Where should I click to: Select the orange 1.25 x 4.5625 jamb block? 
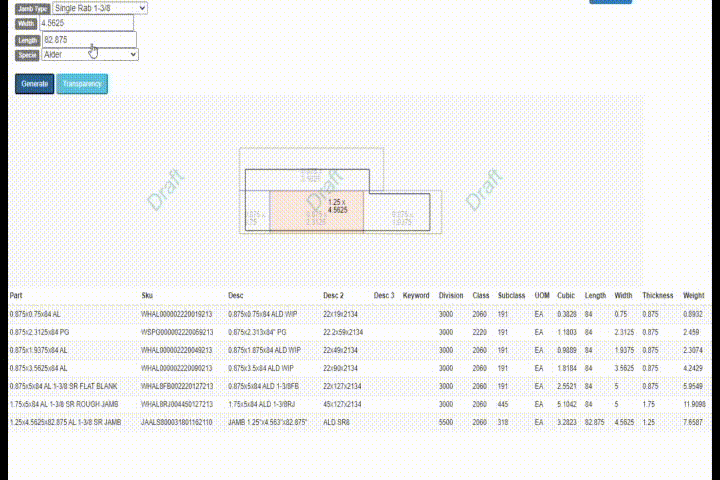pyautogui.click(x=316, y=209)
